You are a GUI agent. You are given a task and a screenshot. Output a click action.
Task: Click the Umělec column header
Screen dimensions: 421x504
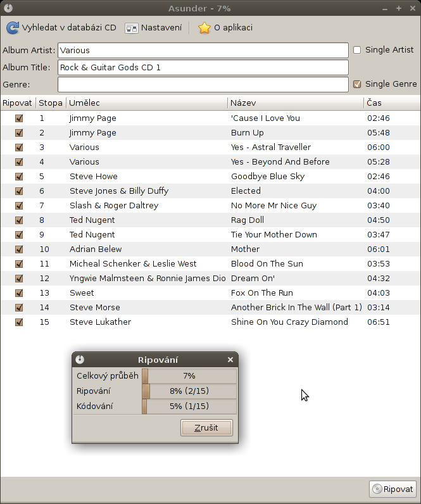tap(147, 103)
